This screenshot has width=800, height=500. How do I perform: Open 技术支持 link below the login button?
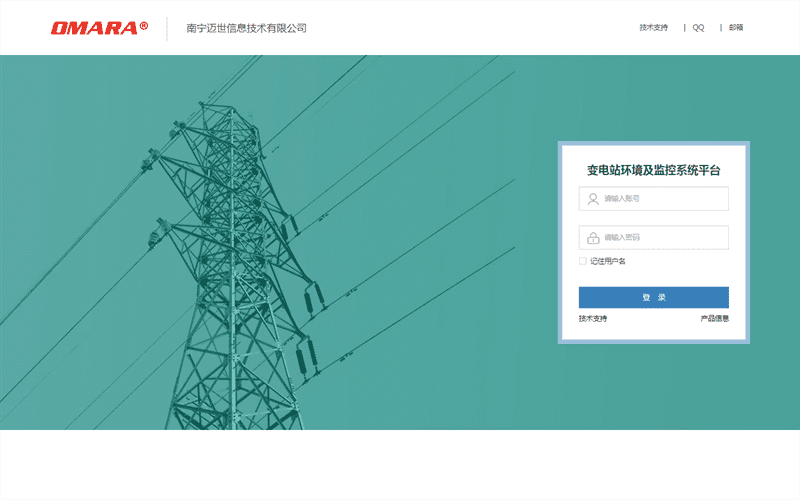pos(593,318)
